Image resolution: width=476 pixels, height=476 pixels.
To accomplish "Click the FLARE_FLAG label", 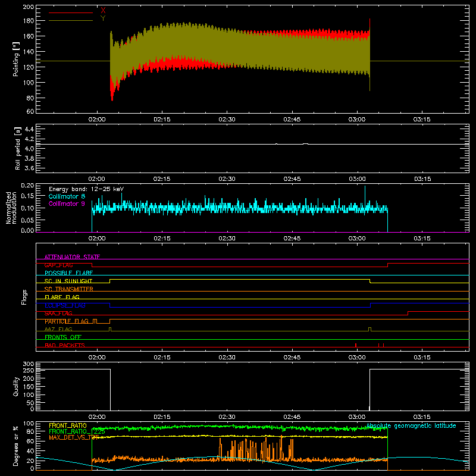I will pyautogui.click(x=62, y=297).
